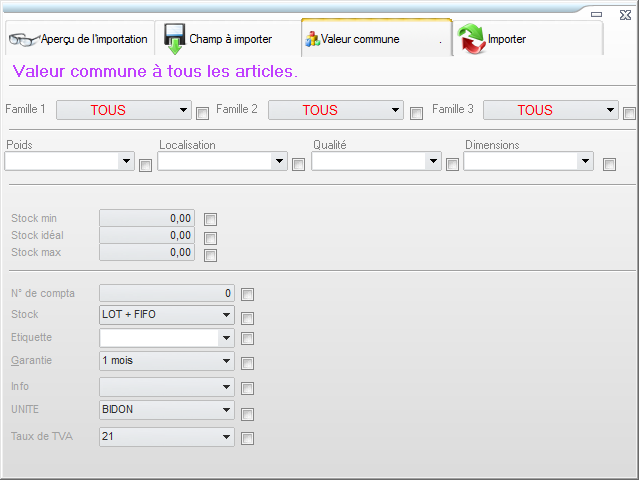Expand the Dimensions dropdown
The width and height of the screenshot is (639, 480).
tap(585, 160)
